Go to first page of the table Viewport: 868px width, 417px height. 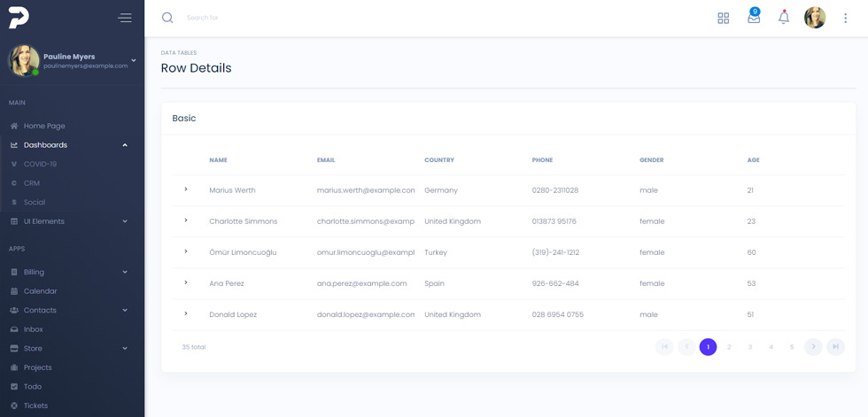pyautogui.click(x=664, y=347)
